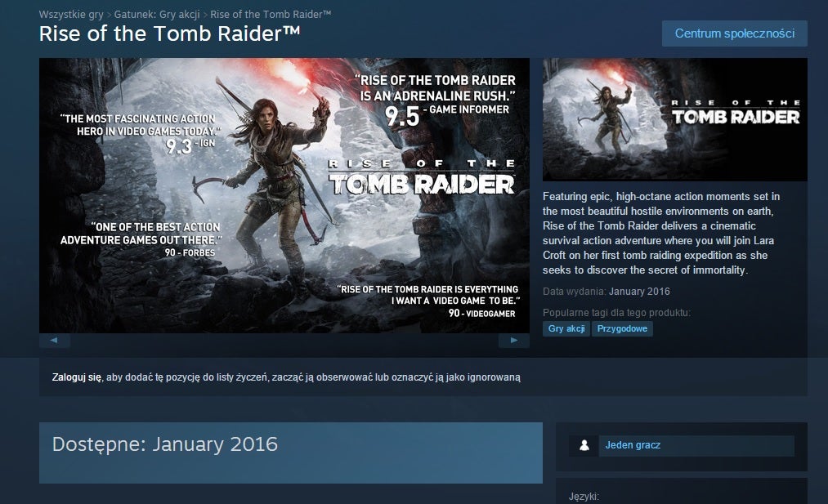828x504 pixels.
Task: Follow the Zaloguj się login link
Action: coord(77,377)
